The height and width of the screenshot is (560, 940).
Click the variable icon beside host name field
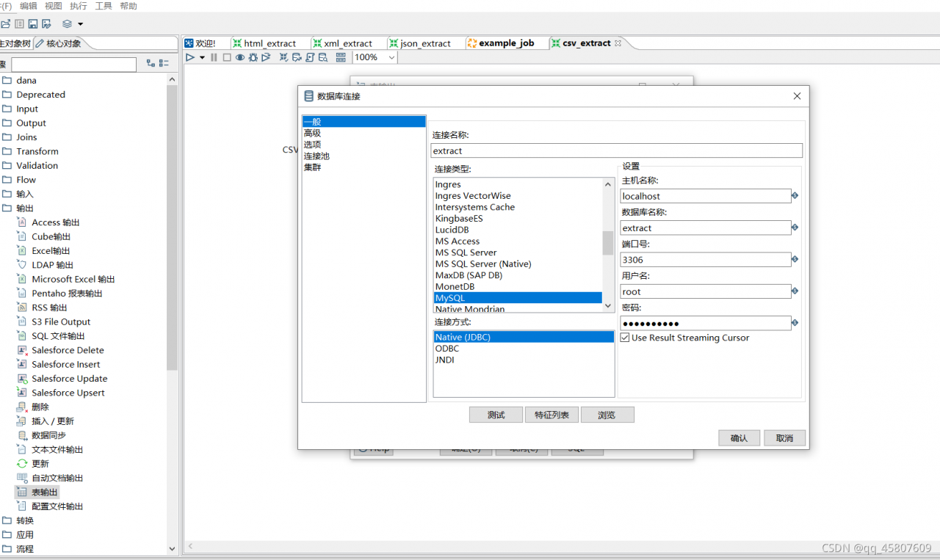tap(795, 196)
